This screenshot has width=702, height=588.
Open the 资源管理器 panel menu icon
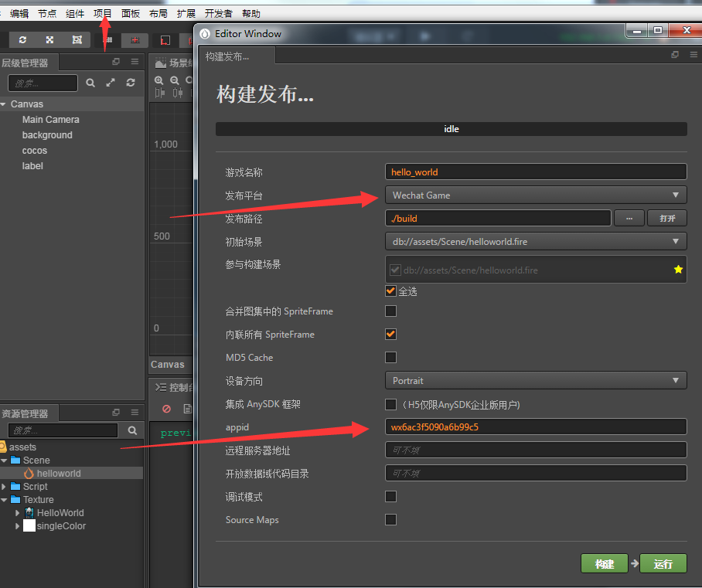[x=135, y=412]
